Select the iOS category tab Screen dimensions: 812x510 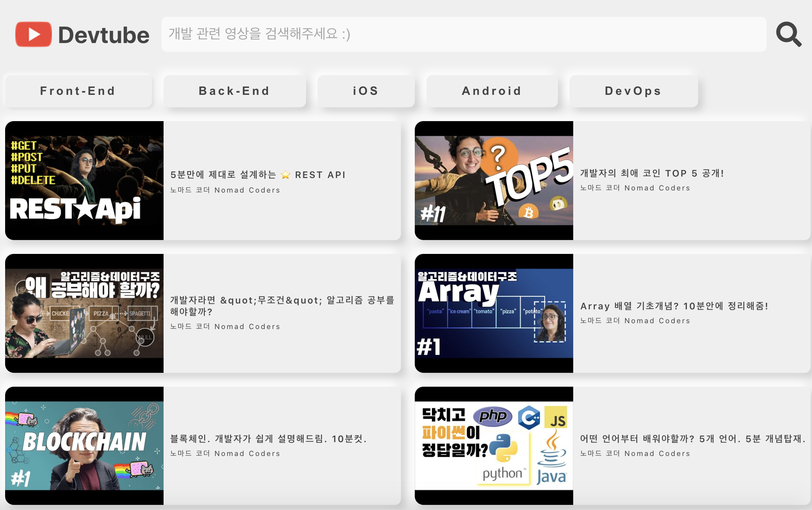click(366, 91)
